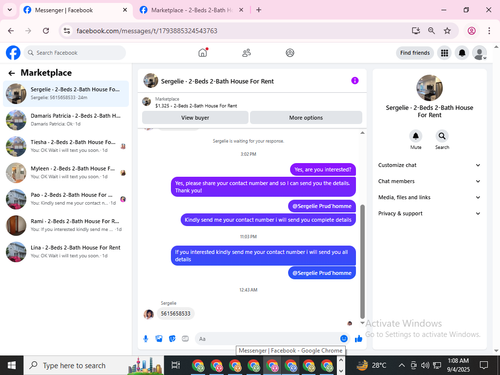Image resolution: width=500 pixels, height=375 pixels.
Task: Open the Myleen conversation
Action: pos(66,173)
